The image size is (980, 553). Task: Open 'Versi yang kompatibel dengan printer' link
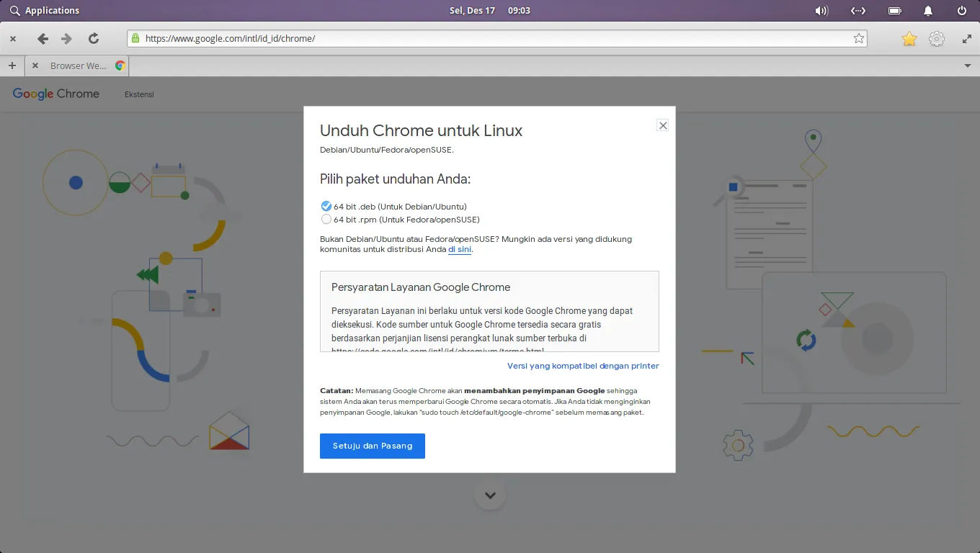click(x=583, y=366)
